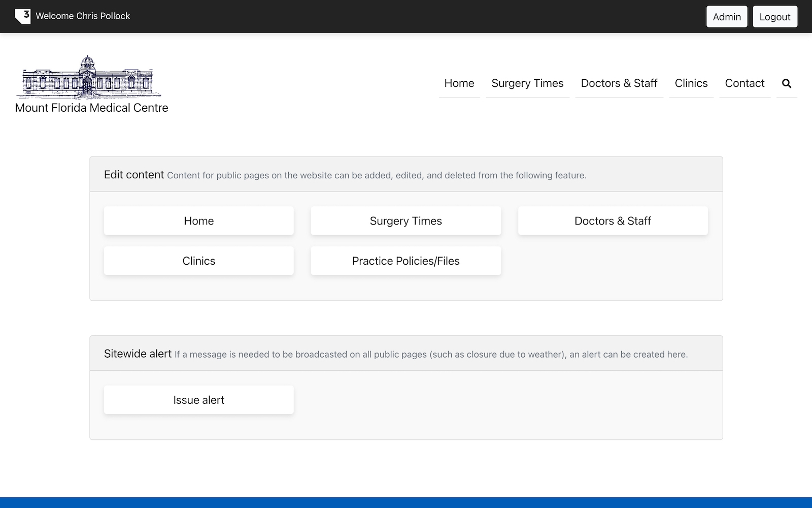Click the Welcome Chris Pollock text
Viewport: 812px width, 508px height.
tap(83, 16)
